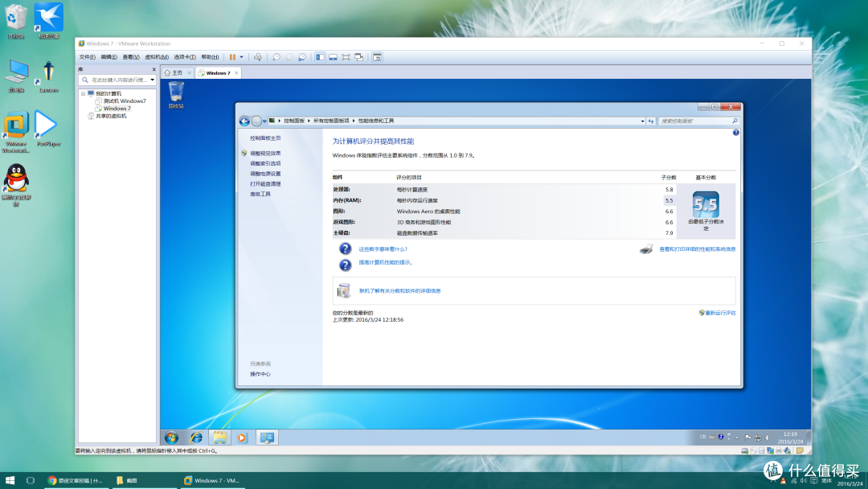Image resolution: width=868 pixels, height=489 pixels.
Task: Click the 5.5 base score badge
Action: (706, 204)
